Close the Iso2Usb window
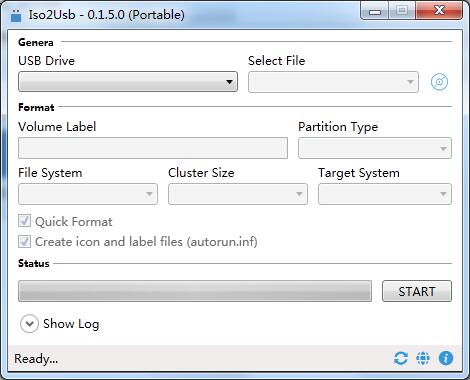Screen dimensions: 470x380 (x=439, y=11)
